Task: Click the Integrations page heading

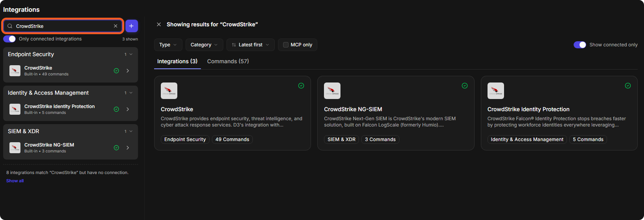Action: 21,9
